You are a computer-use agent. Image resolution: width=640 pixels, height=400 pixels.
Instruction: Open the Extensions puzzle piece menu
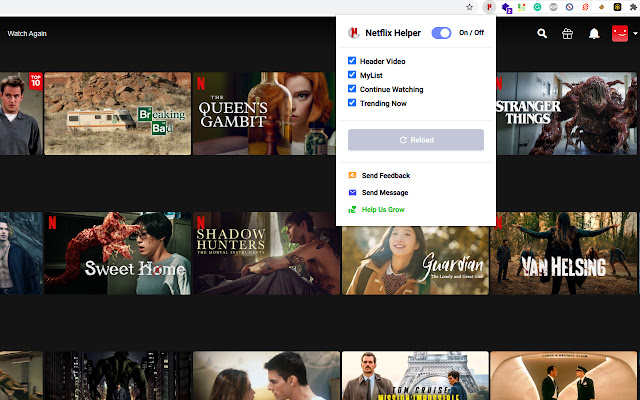coord(633,7)
